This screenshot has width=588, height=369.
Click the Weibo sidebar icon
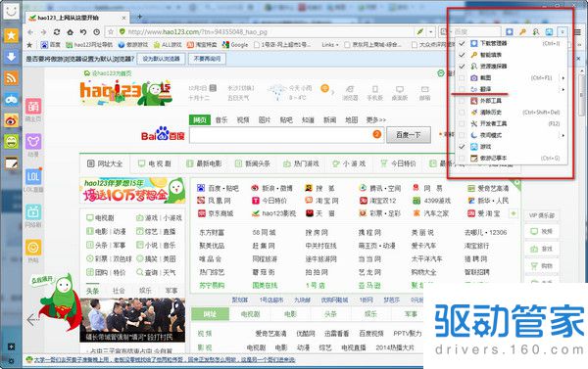click(11, 120)
